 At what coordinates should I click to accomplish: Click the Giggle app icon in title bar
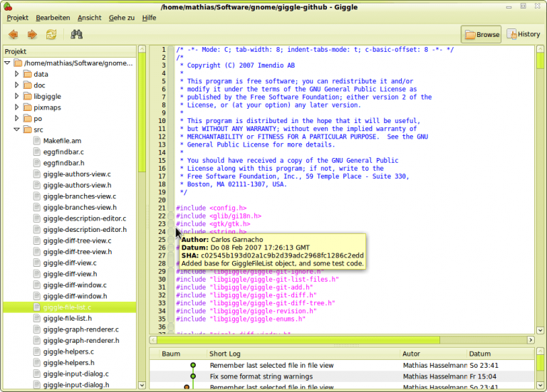click(8, 6)
